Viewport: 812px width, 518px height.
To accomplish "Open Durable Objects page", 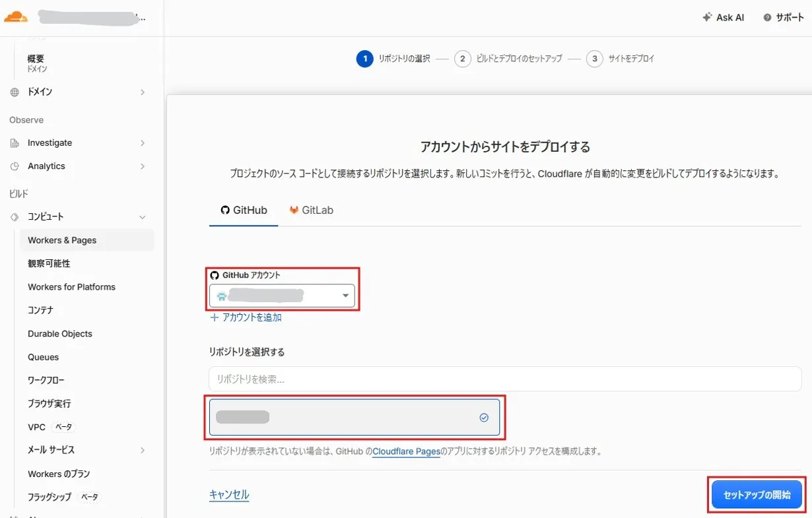I will click(x=60, y=334).
